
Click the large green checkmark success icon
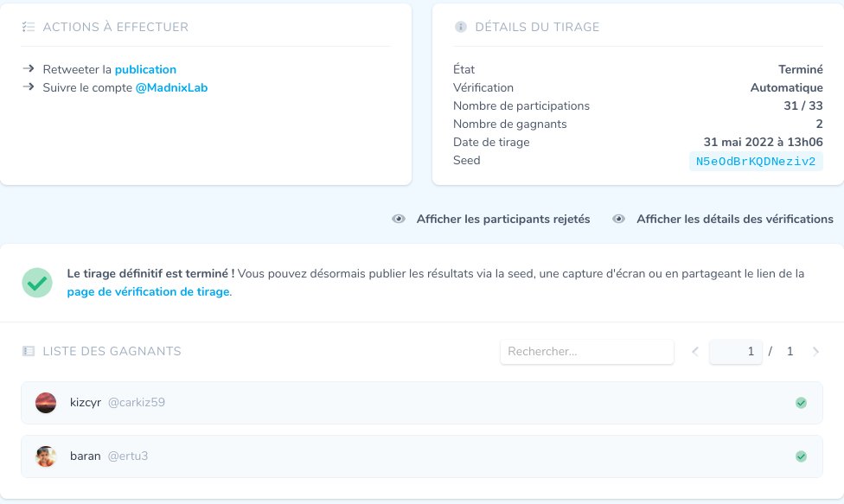click(37, 283)
